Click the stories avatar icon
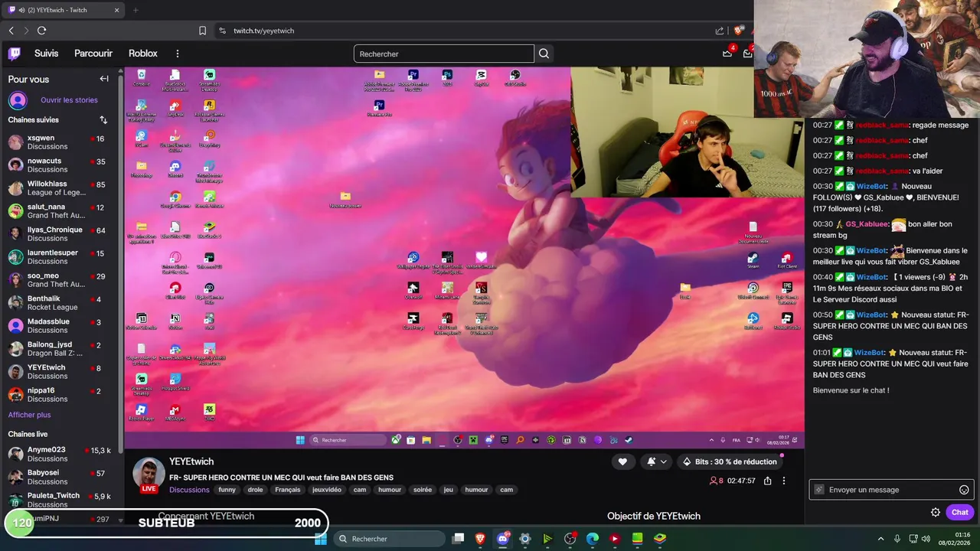The height and width of the screenshot is (551, 980). 18,100
